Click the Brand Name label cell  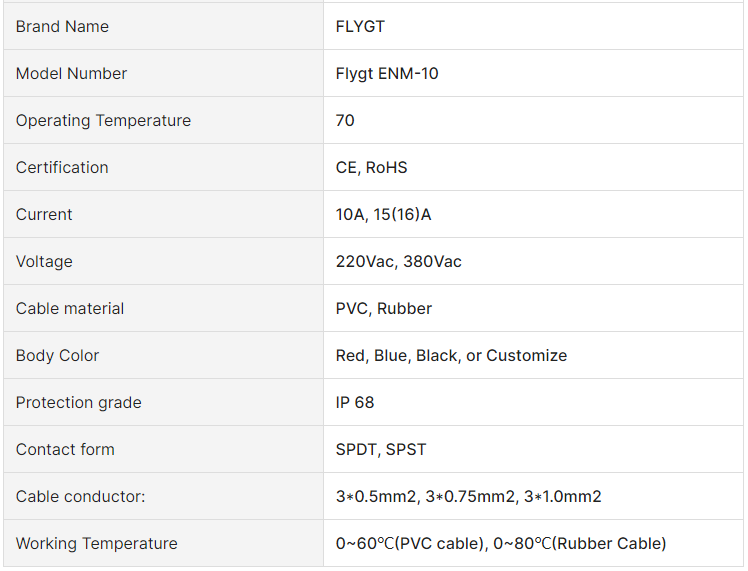tap(62, 27)
